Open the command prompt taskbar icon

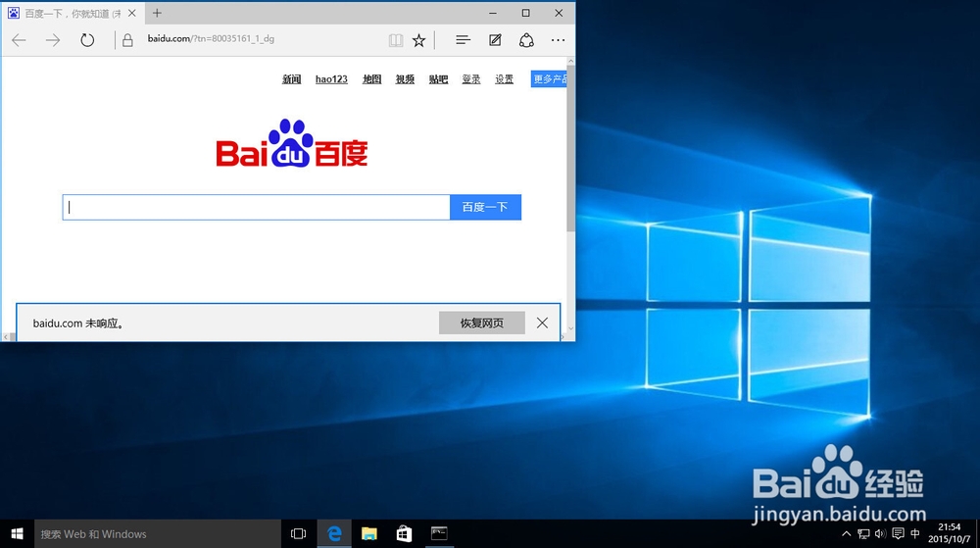point(439,533)
